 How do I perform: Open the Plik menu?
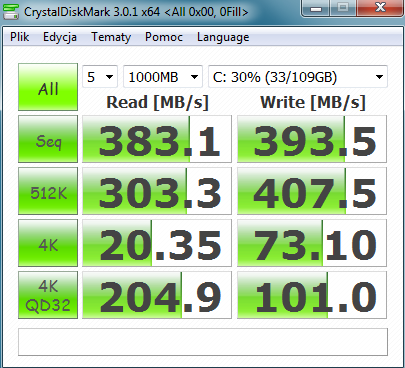pyautogui.click(x=20, y=37)
